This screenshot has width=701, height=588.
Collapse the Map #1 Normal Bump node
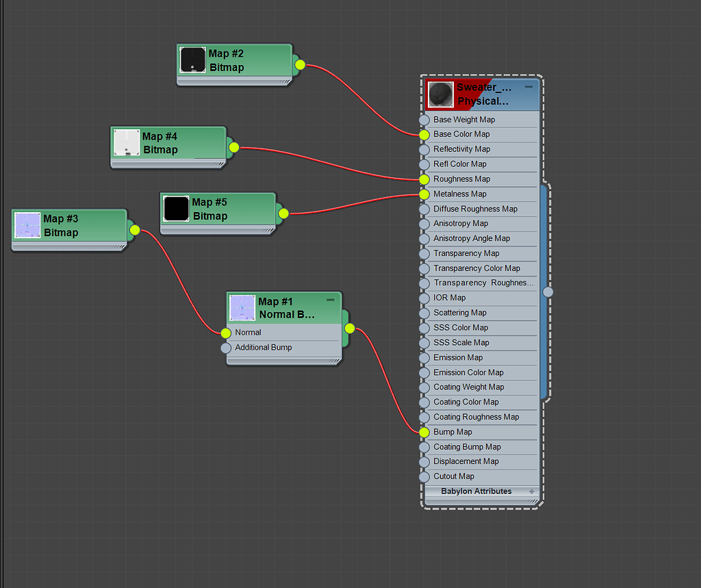tap(331, 299)
